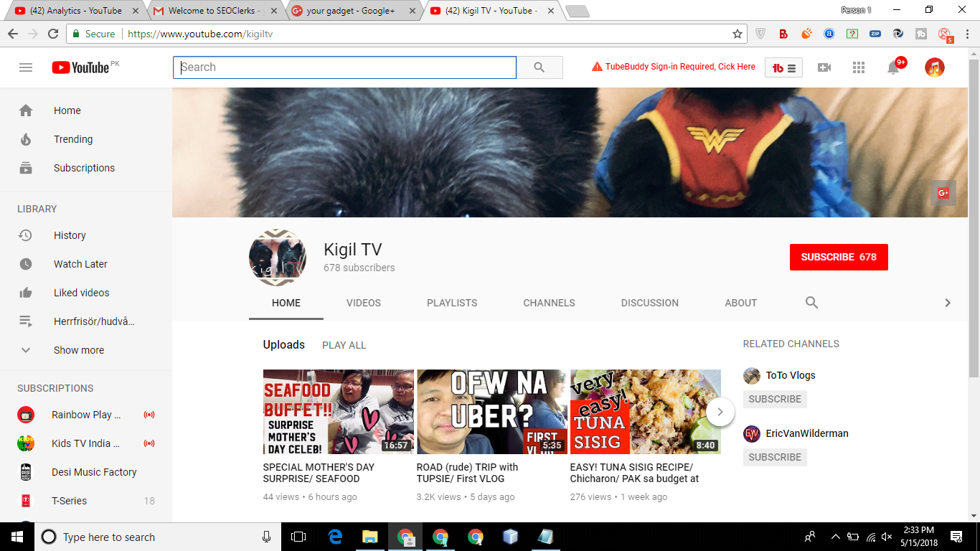Show next uploads with carousel arrow
Viewport: 980px width, 551px height.
720,412
